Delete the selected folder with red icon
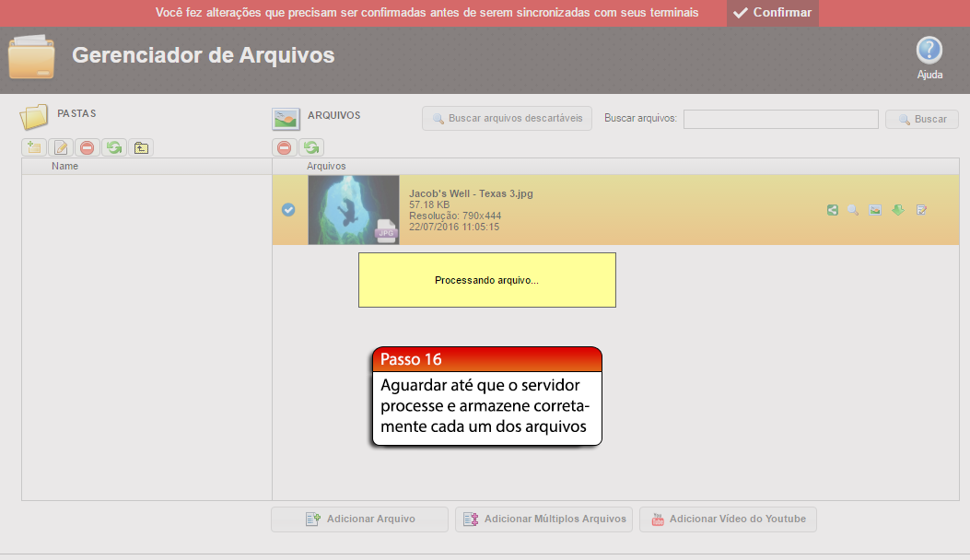This screenshot has height=560, width=970. 87,147
